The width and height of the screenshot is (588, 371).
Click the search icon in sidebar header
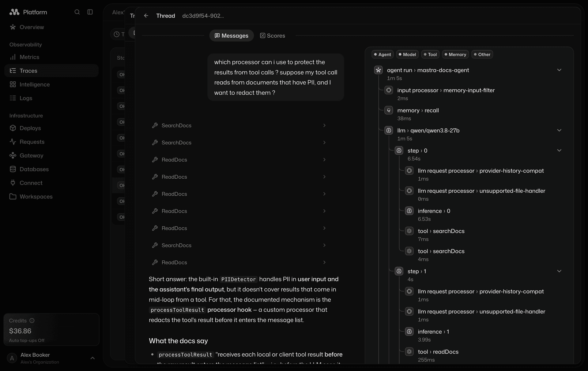tap(77, 12)
